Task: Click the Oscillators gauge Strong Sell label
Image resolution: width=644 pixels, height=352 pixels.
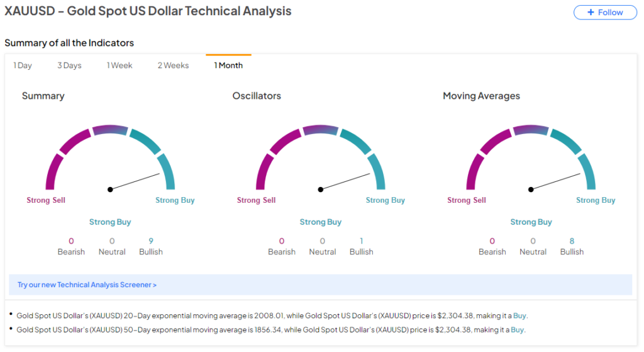Action: point(256,200)
